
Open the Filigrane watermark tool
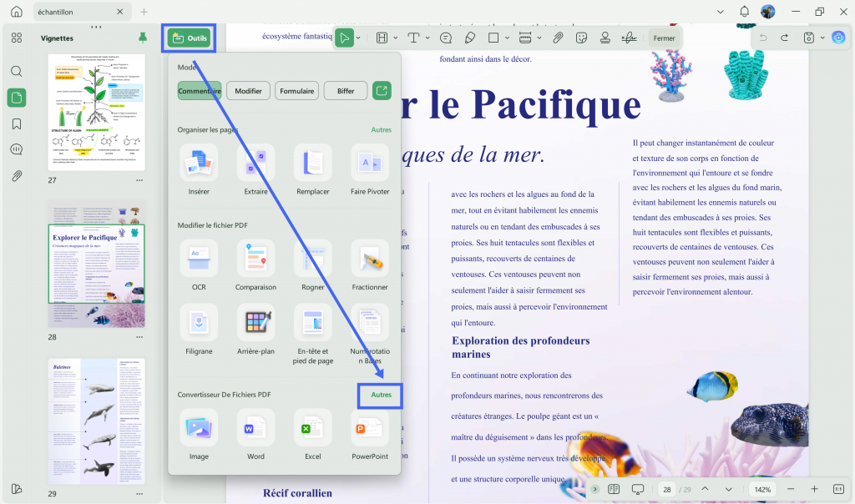tap(199, 330)
